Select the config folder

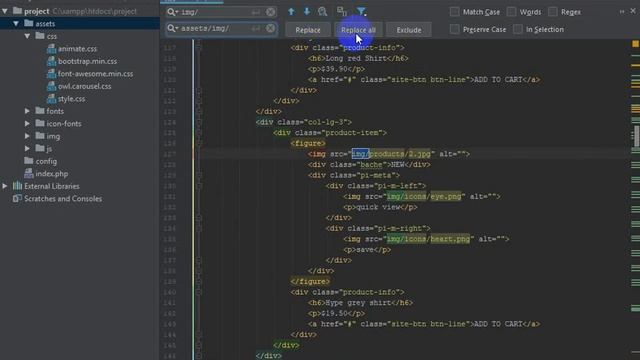(46, 161)
